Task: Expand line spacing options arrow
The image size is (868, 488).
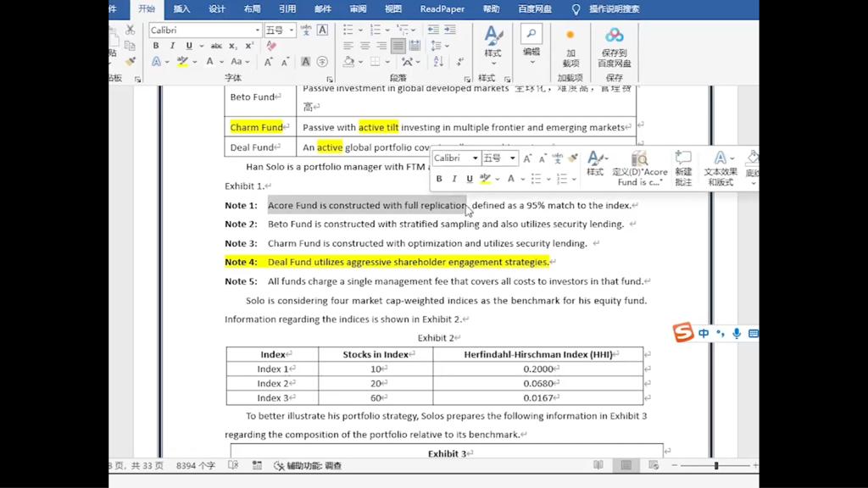Action: pyautogui.click(x=448, y=46)
